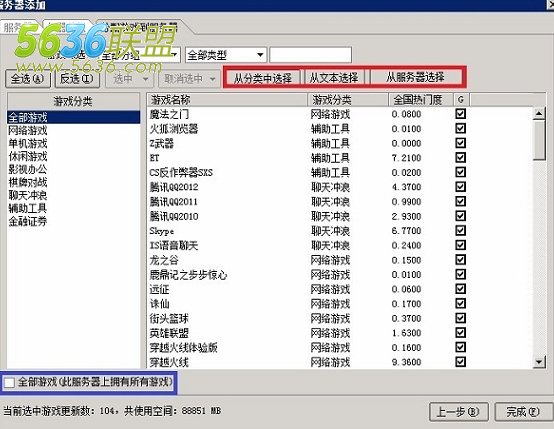The width and height of the screenshot is (554, 429).
Task: Sort by 游戏名称 column header
Action: click(x=227, y=100)
